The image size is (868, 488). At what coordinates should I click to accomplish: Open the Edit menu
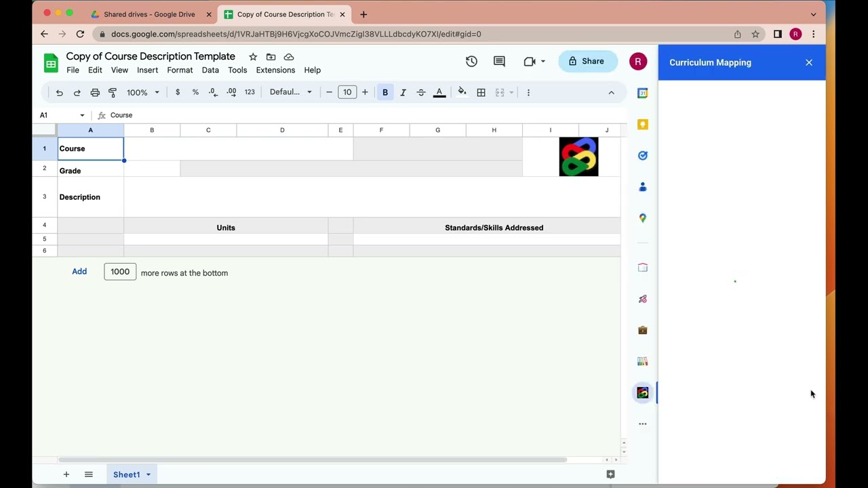pyautogui.click(x=95, y=70)
